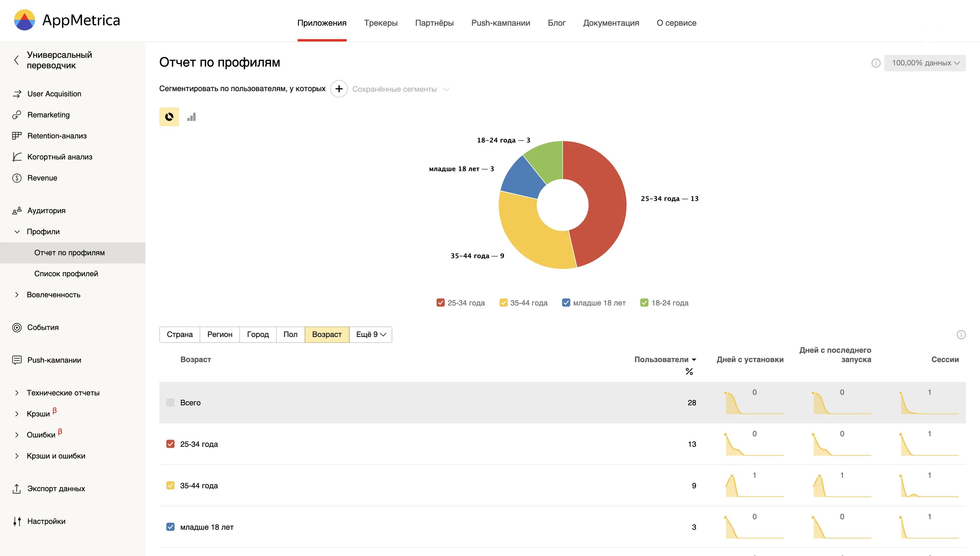
Task: Toggle 35-44 года legend checkbox under chart
Action: (x=503, y=303)
